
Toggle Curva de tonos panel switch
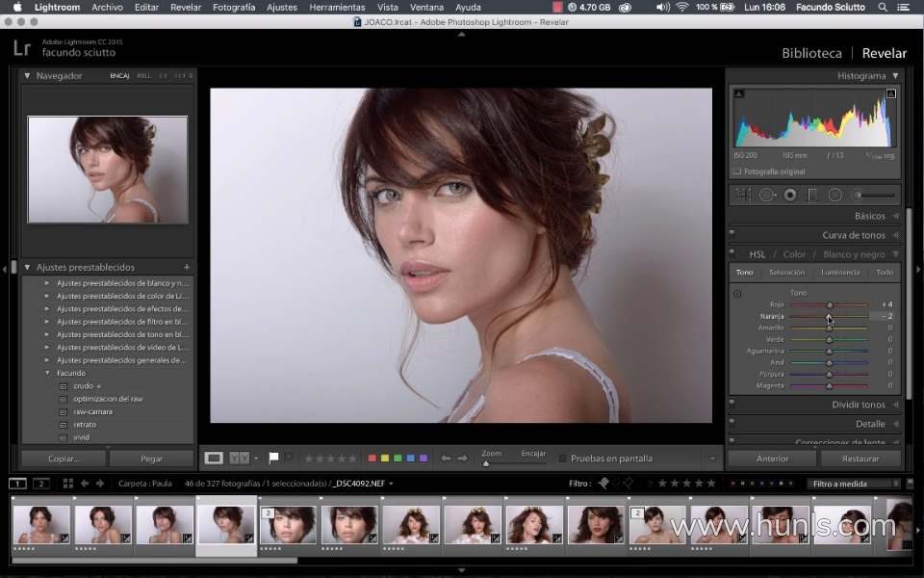coord(731,232)
